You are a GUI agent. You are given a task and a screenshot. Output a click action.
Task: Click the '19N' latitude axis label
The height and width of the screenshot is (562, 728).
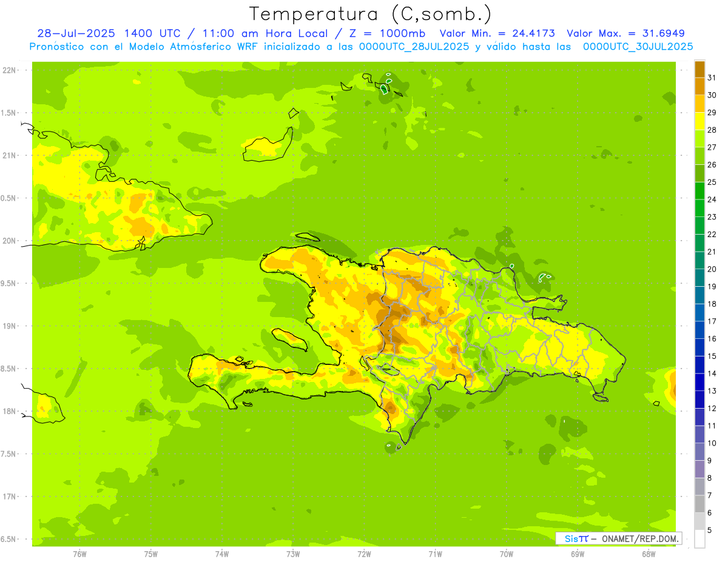pos(10,326)
